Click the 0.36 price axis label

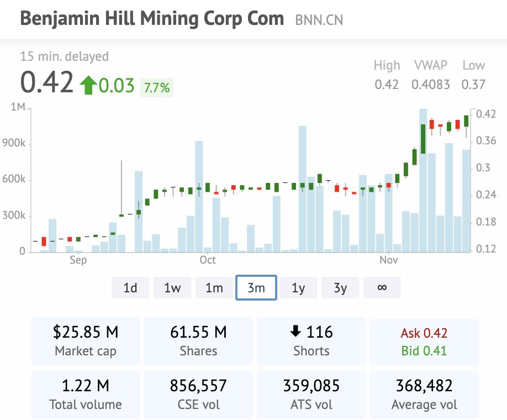(x=486, y=141)
